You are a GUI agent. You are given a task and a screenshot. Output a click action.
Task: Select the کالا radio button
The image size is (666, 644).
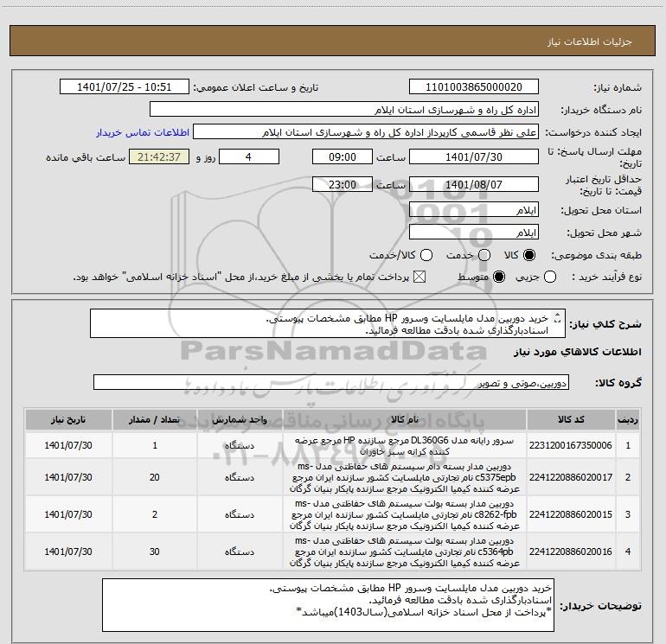click(529, 255)
